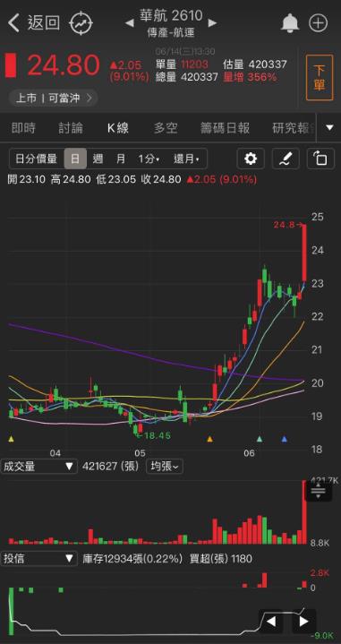Rotate chart to landscape icon
341x644 pixels.
[x=320, y=159]
